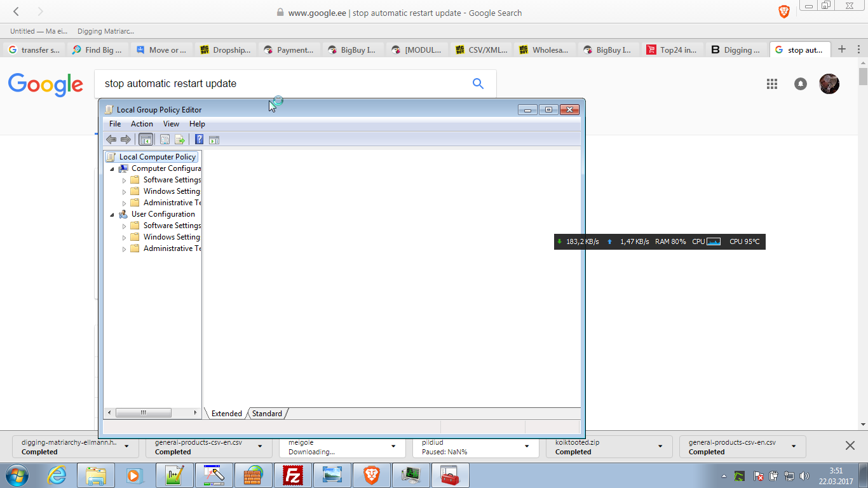Go back in Group Policy Editor toolbar
Image resolution: width=868 pixels, height=488 pixels.
click(111, 140)
